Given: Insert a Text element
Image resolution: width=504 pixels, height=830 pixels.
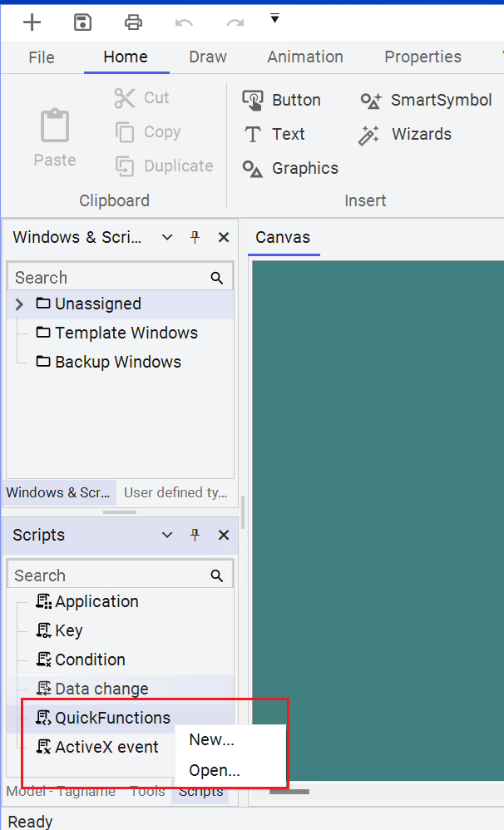Looking at the screenshot, I should [274, 134].
